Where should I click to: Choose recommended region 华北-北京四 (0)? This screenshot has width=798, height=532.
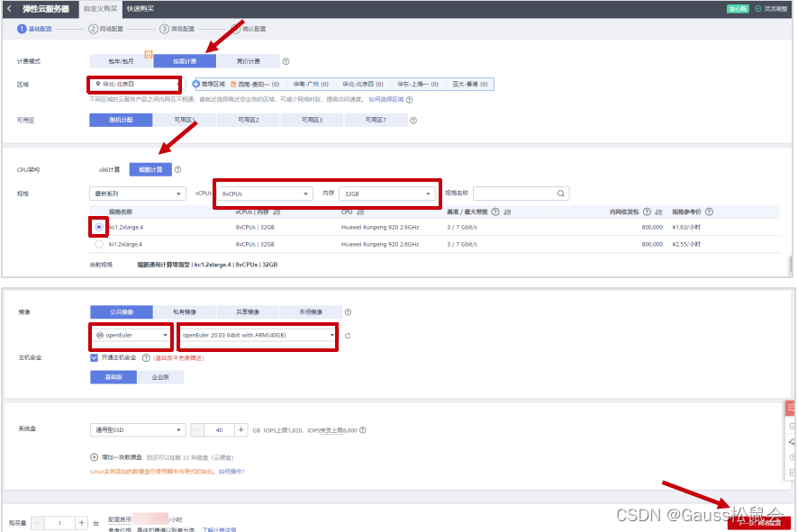[x=363, y=84]
